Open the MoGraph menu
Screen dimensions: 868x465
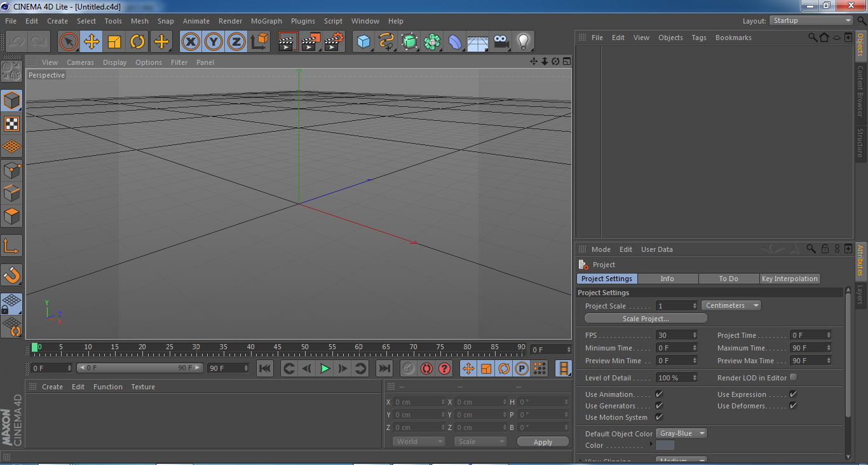pyautogui.click(x=266, y=21)
